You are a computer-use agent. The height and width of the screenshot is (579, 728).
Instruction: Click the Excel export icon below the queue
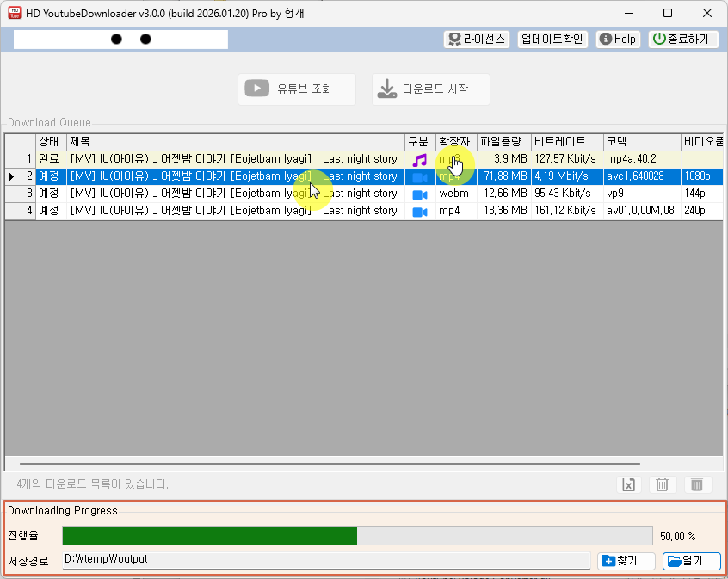(629, 484)
